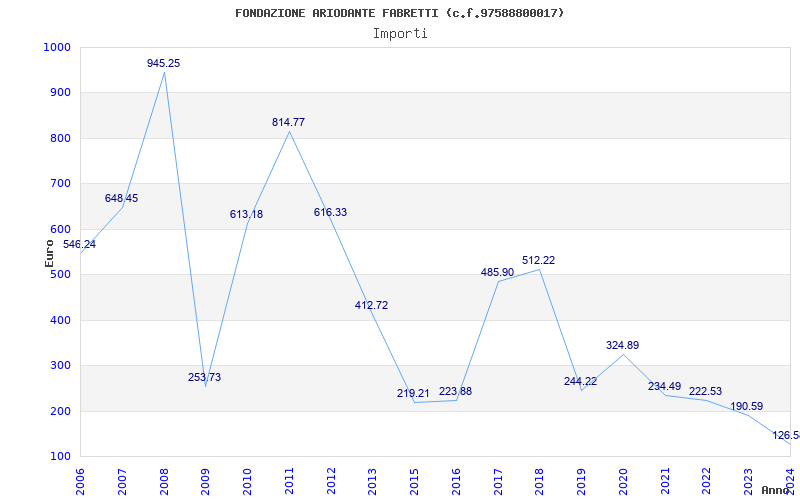
Task: Click the 2019 year label
Action: [x=582, y=481]
